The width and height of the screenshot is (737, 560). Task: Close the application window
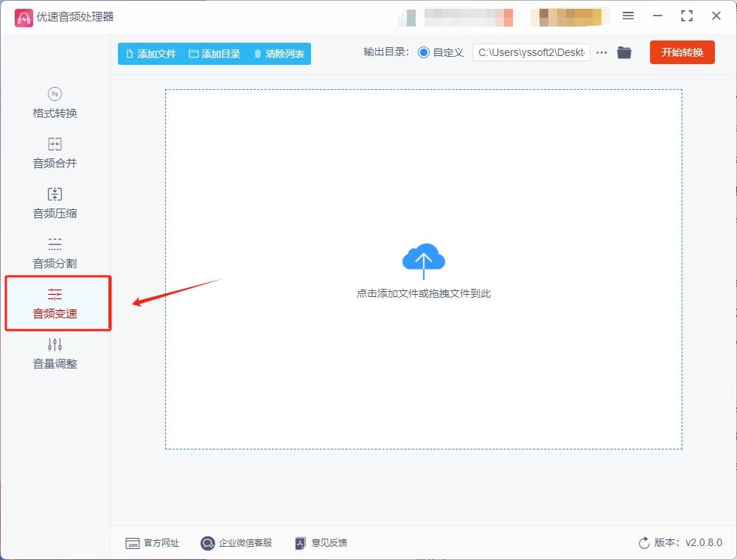pyautogui.click(x=716, y=16)
